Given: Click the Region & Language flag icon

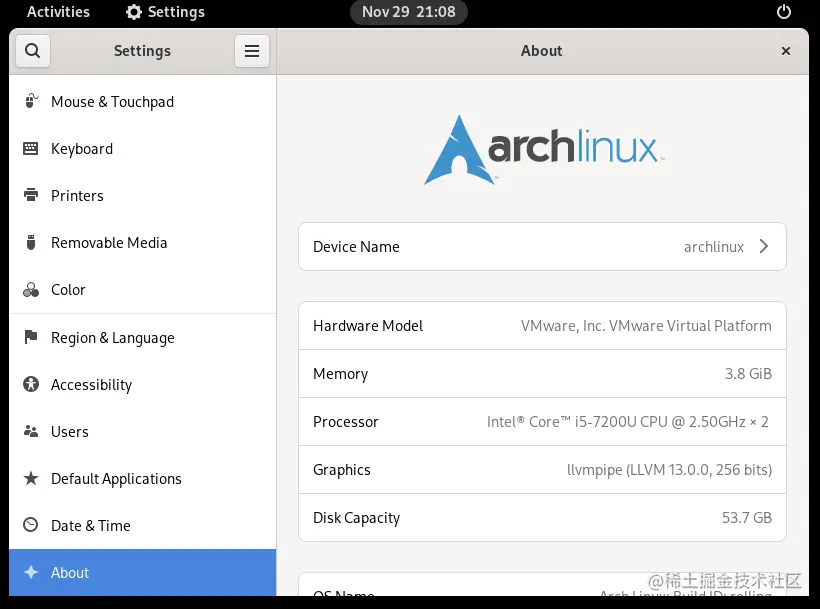Looking at the screenshot, I should click(x=31, y=337).
